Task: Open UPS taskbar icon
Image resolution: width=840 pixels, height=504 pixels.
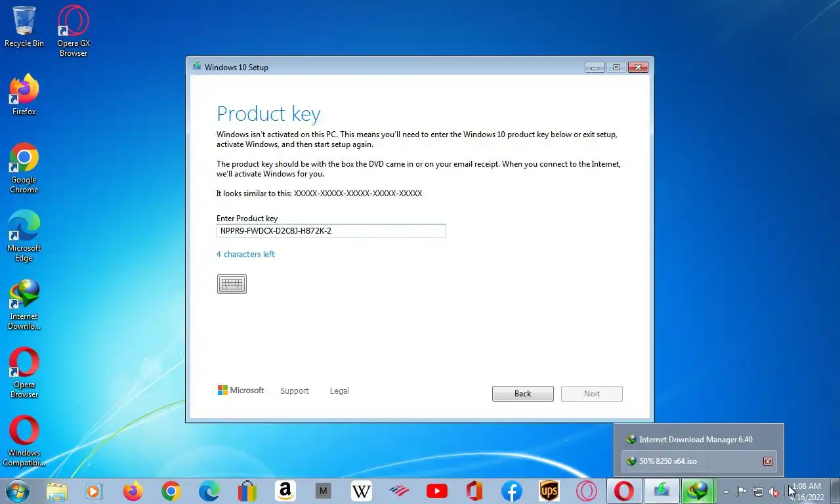Action: pos(549,491)
